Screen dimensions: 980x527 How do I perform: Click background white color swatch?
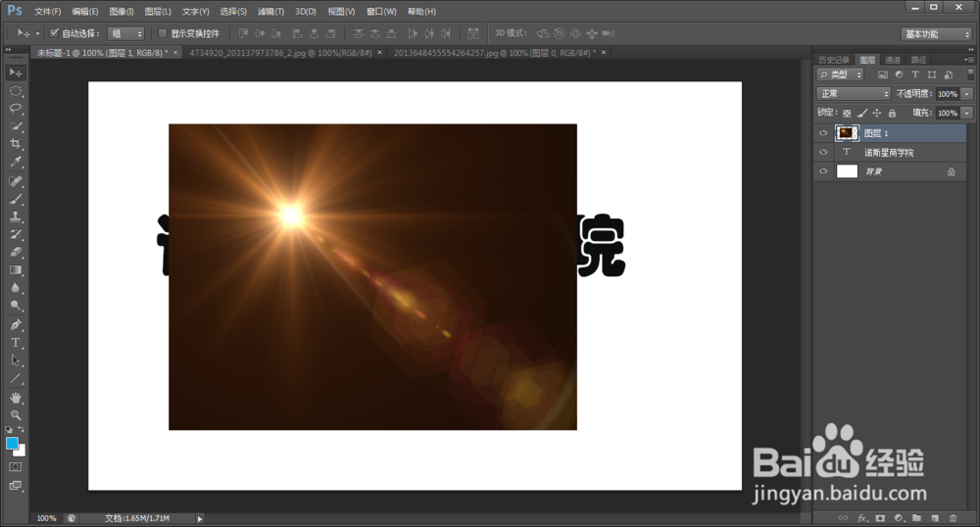(x=22, y=453)
